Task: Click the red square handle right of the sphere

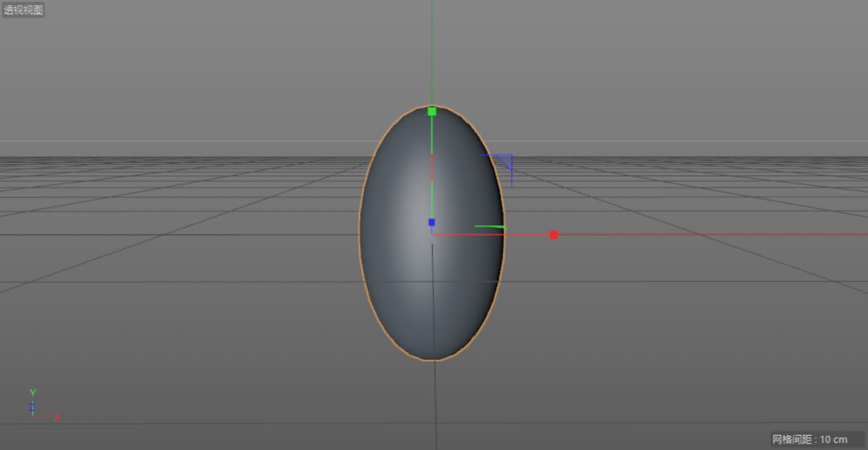Action: coord(553,233)
